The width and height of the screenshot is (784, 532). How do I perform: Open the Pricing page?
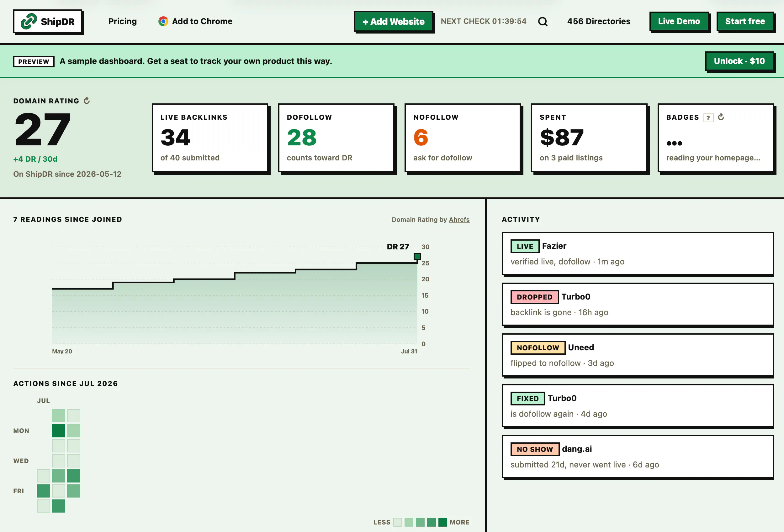click(x=122, y=21)
